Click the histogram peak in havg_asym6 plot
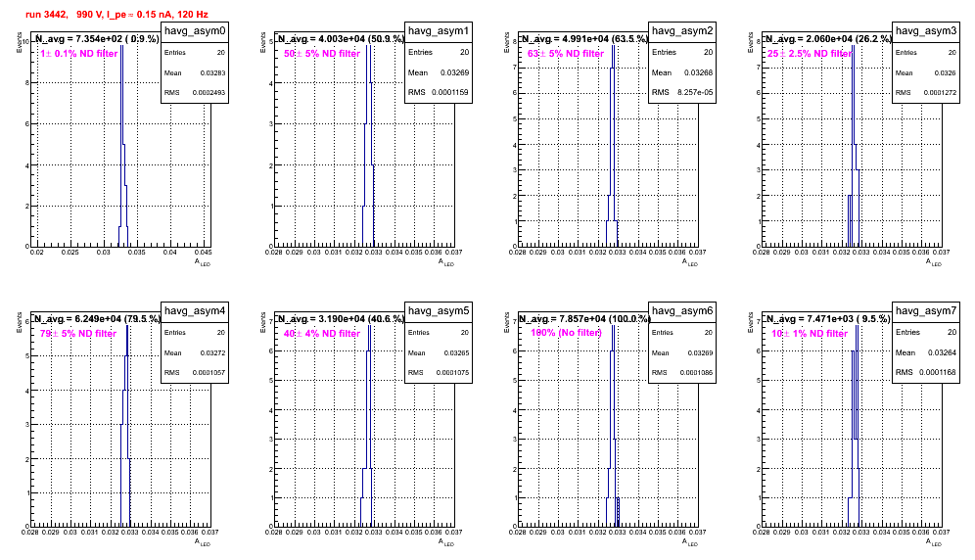 point(613,327)
